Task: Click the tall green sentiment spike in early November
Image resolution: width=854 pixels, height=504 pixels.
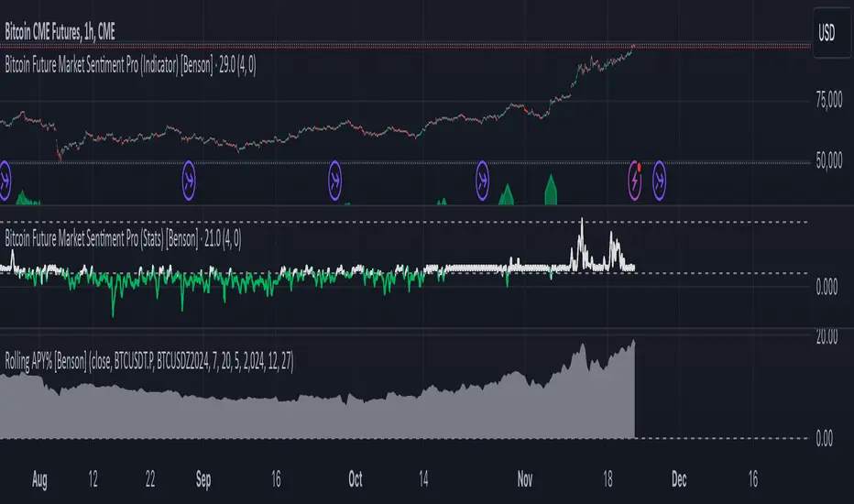Action: [551, 192]
